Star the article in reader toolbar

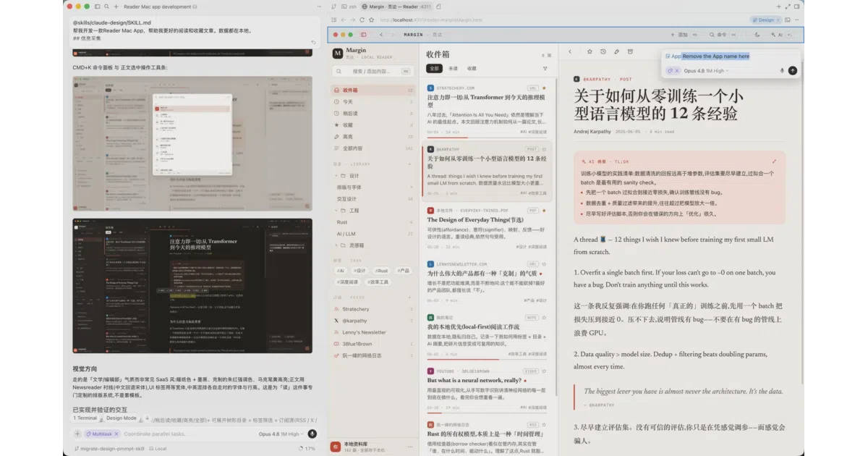[x=590, y=51]
